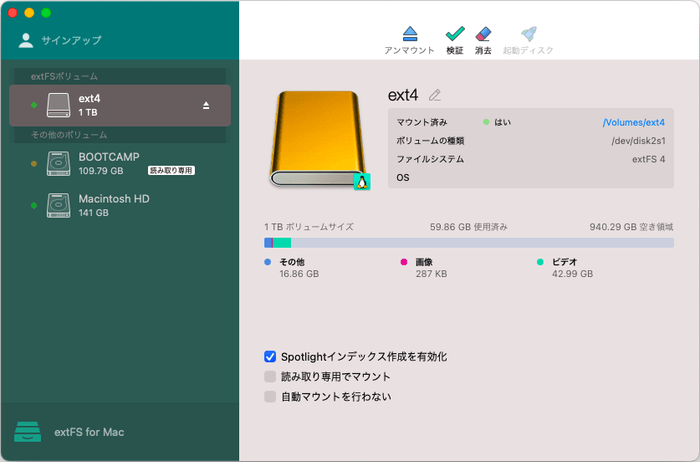Click the extFS for Mac logo icon
Image resolution: width=700 pixels, height=462 pixels.
pyautogui.click(x=28, y=432)
